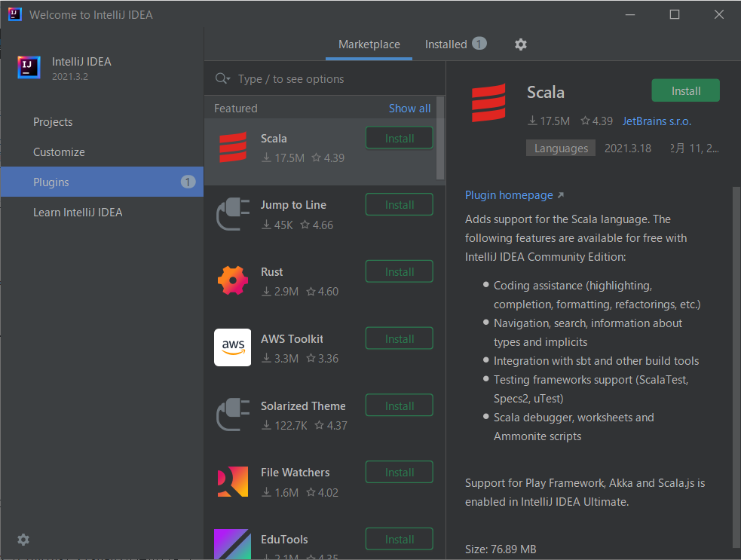Open the Plugin homepage link
741x560 pixels.
514,195
